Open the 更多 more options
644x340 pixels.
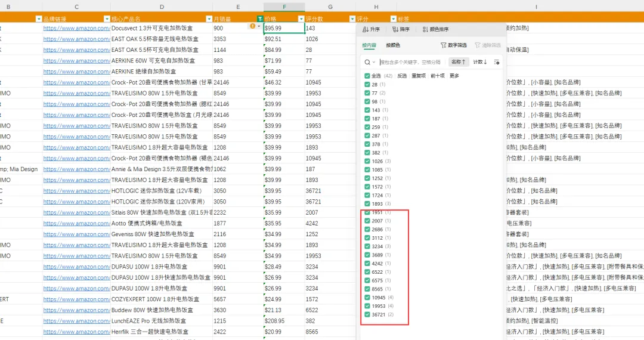coord(454,76)
